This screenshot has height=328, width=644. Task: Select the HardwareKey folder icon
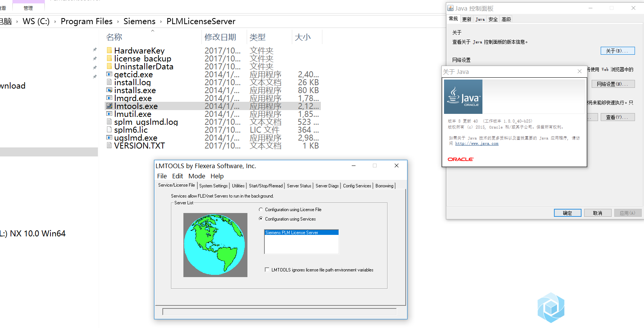click(x=109, y=50)
